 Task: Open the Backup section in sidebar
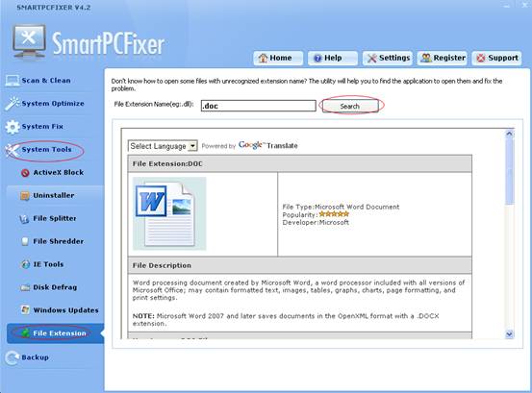point(35,357)
